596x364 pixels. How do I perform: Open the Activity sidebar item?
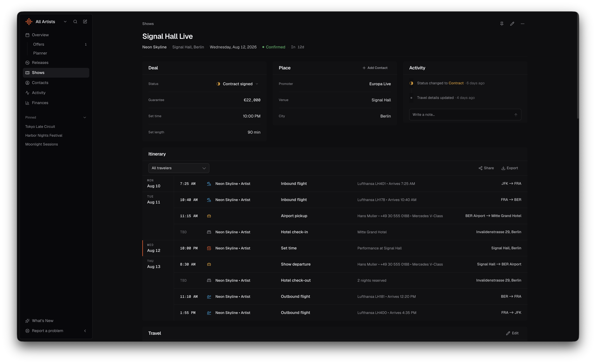pyautogui.click(x=56, y=93)
